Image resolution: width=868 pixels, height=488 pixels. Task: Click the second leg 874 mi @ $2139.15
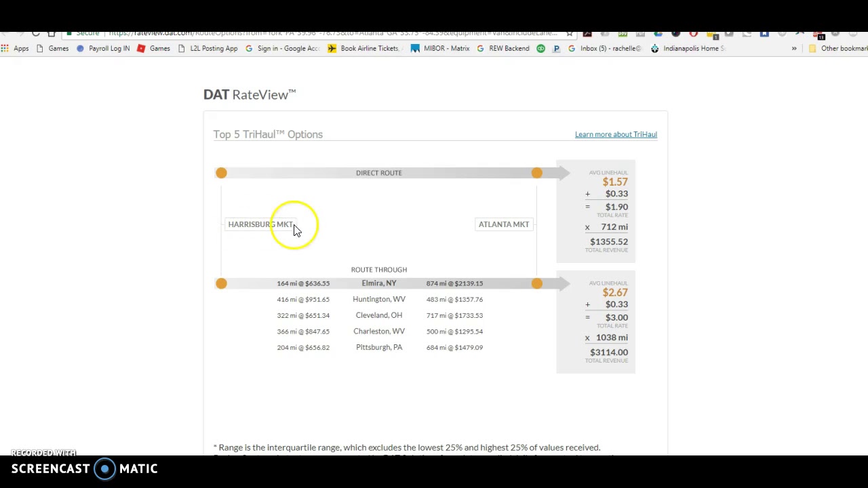(454, 283)
